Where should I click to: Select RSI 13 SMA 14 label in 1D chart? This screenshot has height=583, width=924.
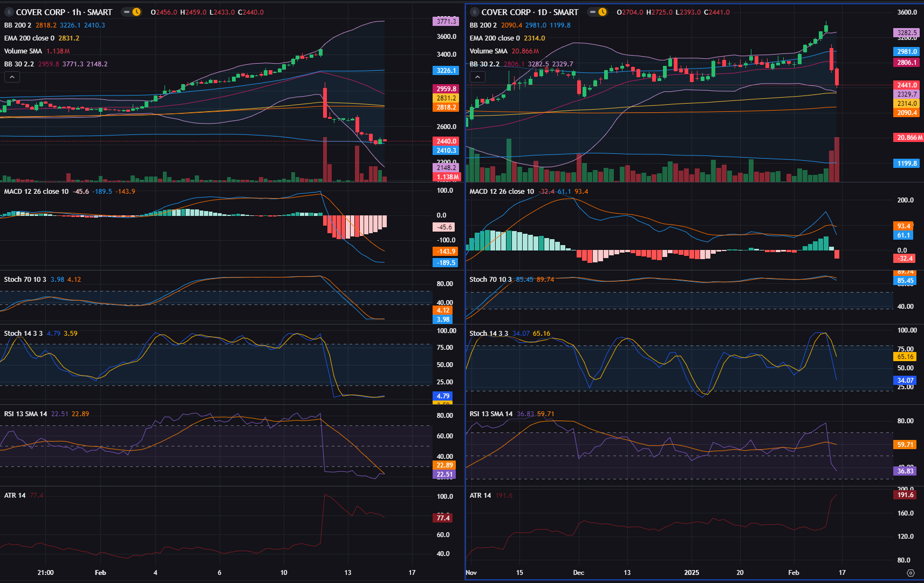(491, 414)
